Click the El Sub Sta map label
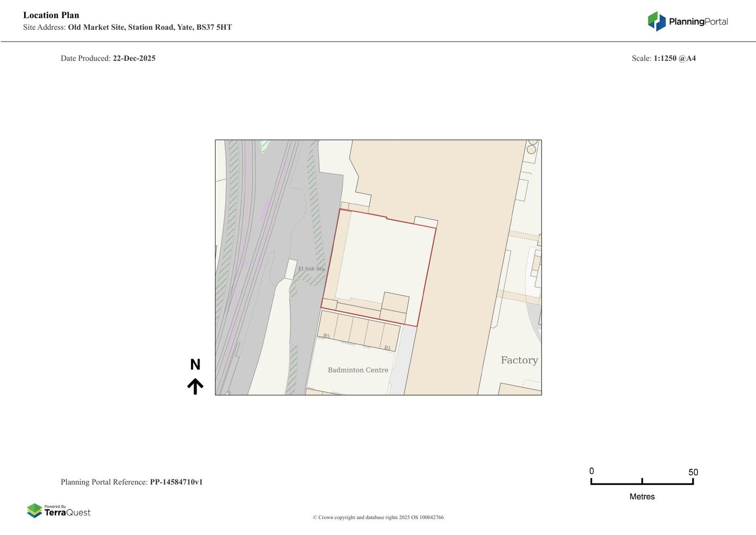The width and height of the screenshot is (756, 535). point(311,268)
